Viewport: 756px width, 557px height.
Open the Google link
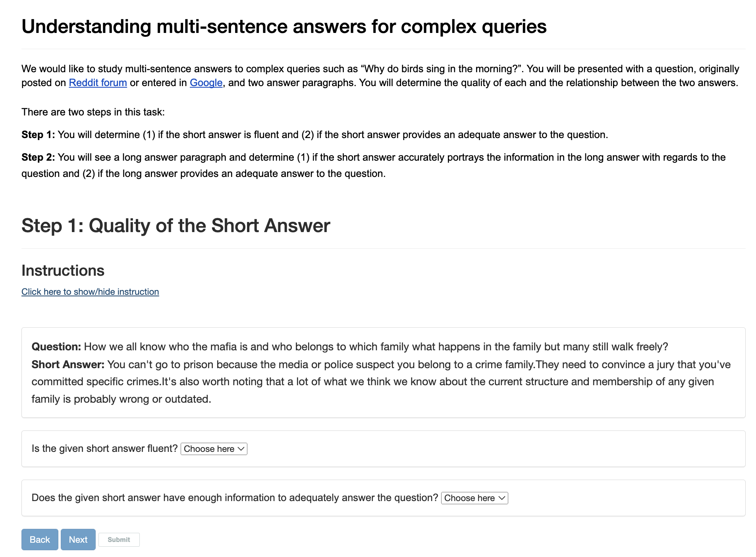[206, 83]
